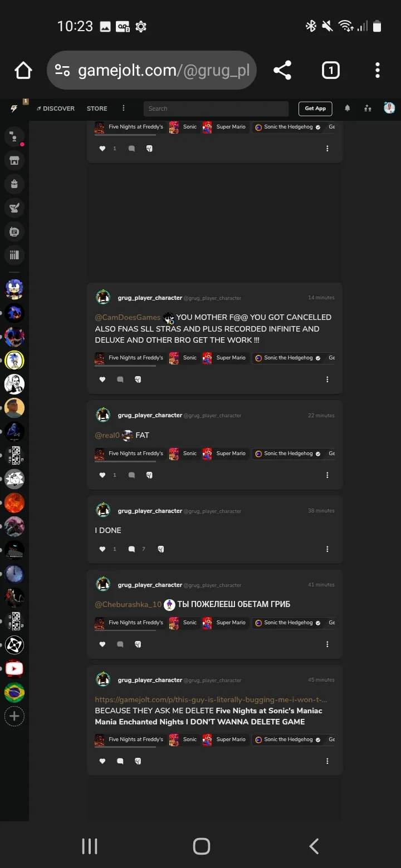
Task: Like the I DONE post
Action: 102,549
